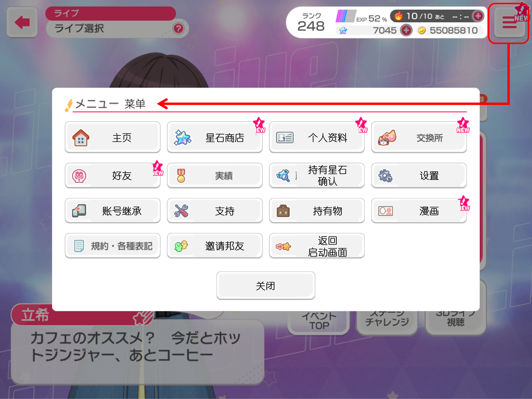Click the red back arrow icon
532x399 pixels.
coord(22,22)
